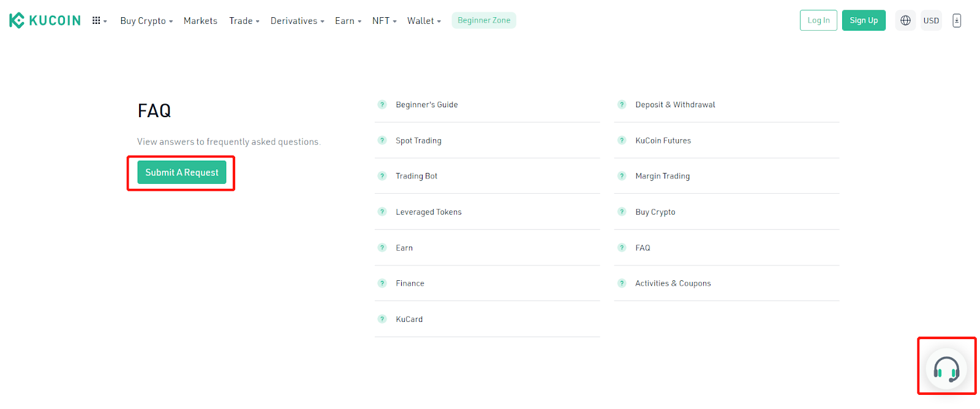Click the Sign Up button
980x409 pixels.
(864, 20)
